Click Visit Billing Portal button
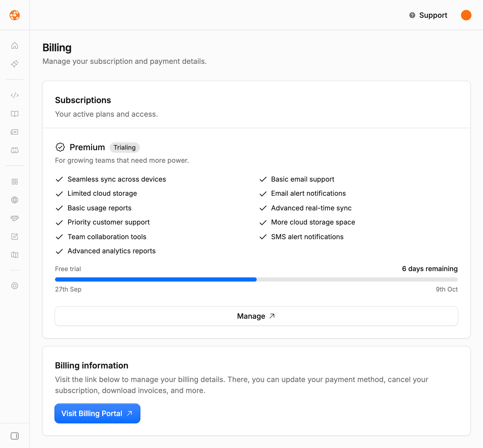The image size is (483, 448). [x=97, y=413]
